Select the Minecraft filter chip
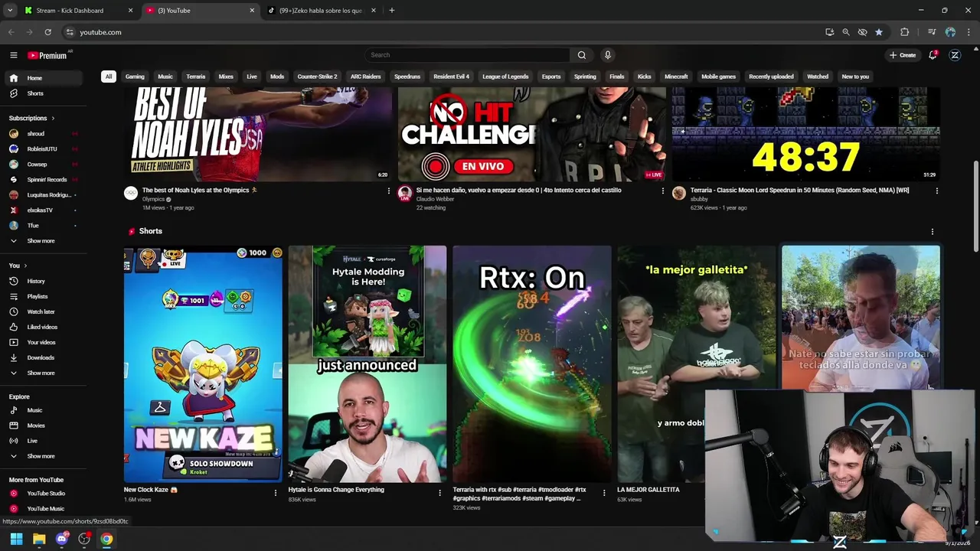This screenshot has height=551, width=980. (676, 77)
